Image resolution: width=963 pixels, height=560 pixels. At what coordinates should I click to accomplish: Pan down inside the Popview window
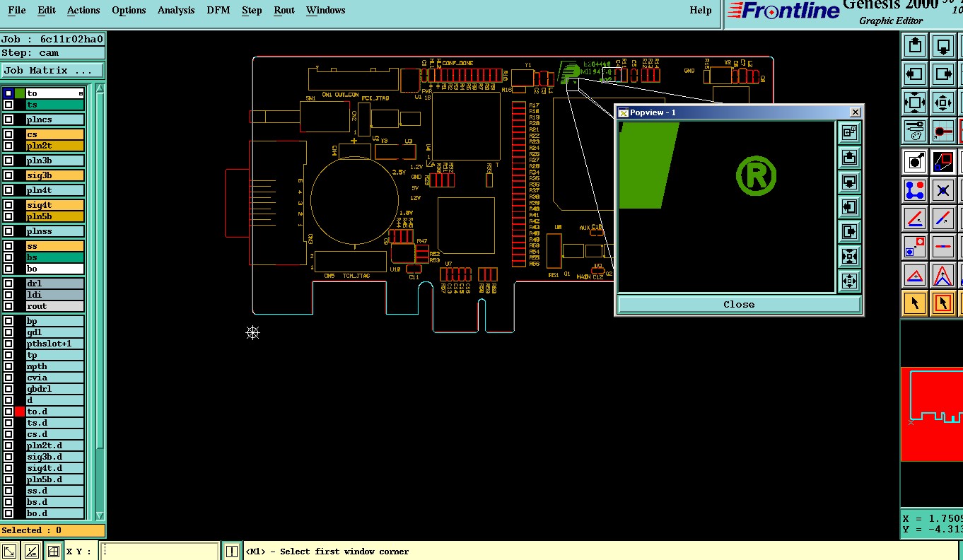click(x=849, y=182)
